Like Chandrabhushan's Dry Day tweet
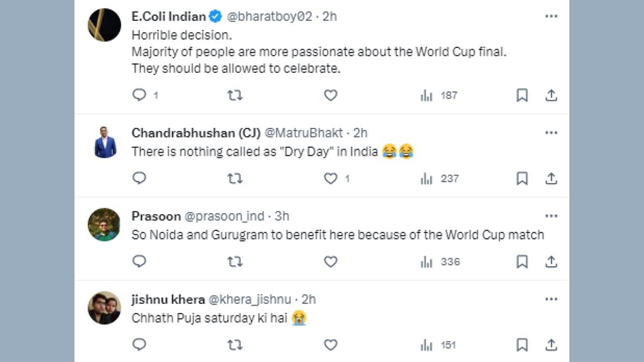 pyautogui.click(x=331, y=179)
